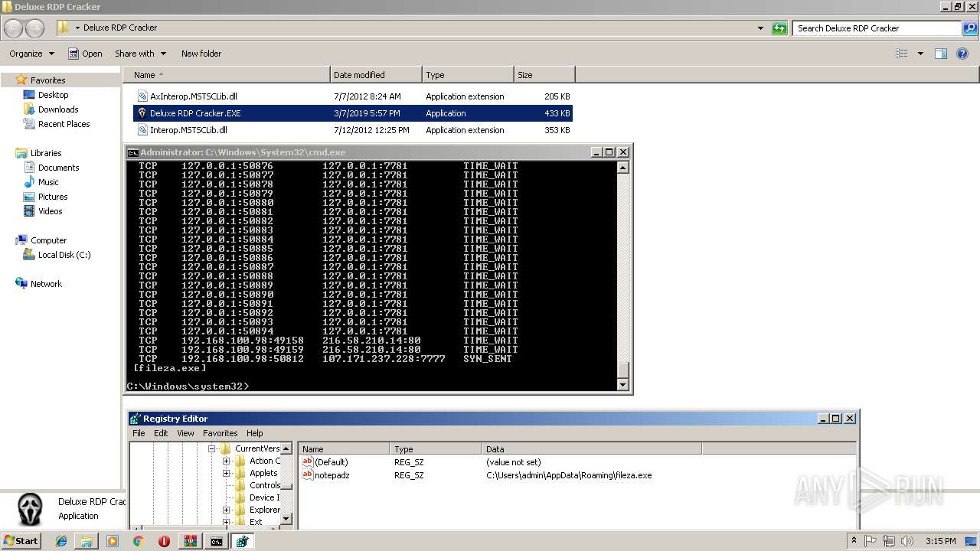This screenshot has width=980, height=551.
Task: Select the Interop.MSTSCLib.dll file icon
Action: tap(142, 130)
